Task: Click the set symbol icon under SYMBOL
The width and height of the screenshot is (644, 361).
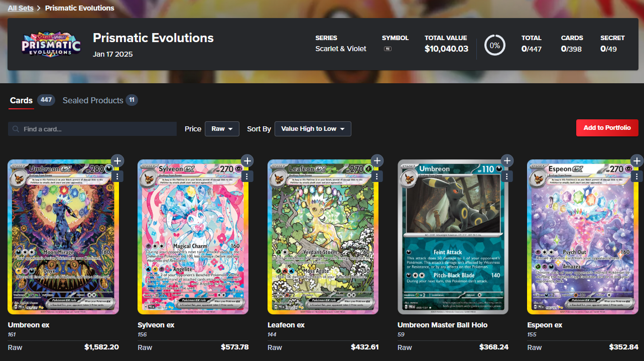Action: pyautogui.click(x=388, y=49)
